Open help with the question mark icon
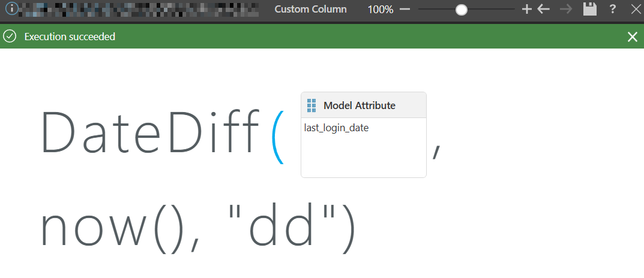This screenshot has width=644, height=278. tap(613, 10)
